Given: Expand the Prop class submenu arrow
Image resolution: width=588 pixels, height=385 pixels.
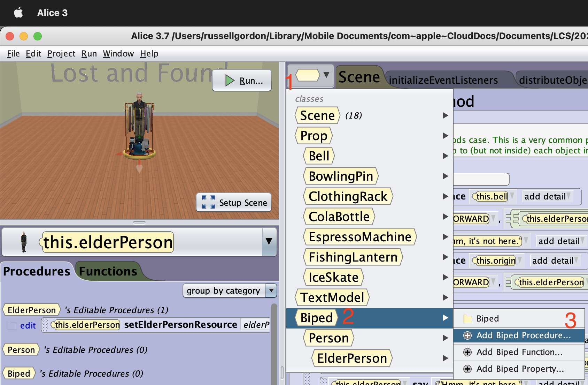Looking at the screenshot, I should 446,136.
